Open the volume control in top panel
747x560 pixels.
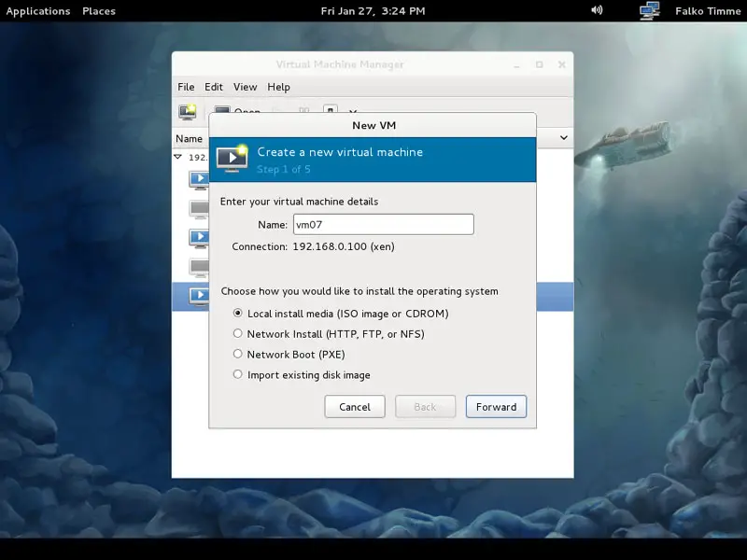click(x=597, y=10)
